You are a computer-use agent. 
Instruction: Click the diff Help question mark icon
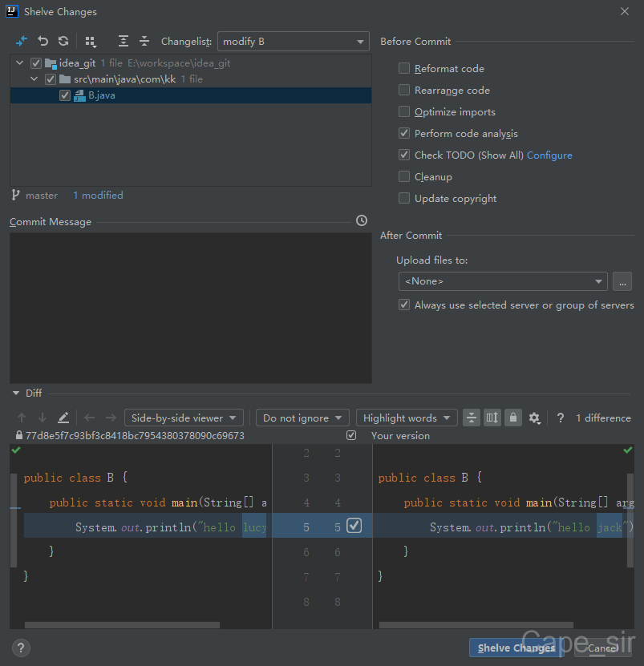tap(561, 418)
